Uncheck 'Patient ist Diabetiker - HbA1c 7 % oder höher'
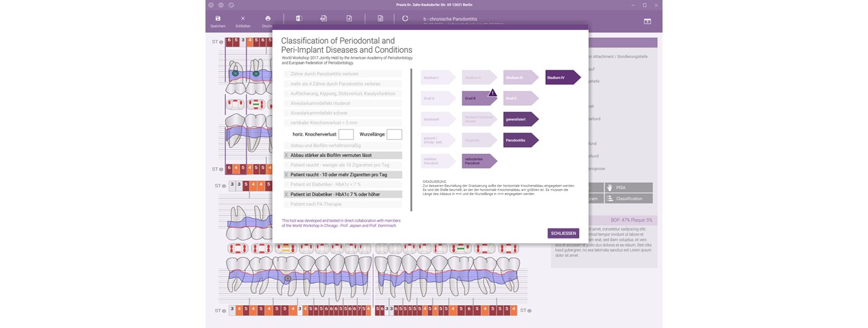The width and height of the screenshot is (868, 328). tap(287, 194)
